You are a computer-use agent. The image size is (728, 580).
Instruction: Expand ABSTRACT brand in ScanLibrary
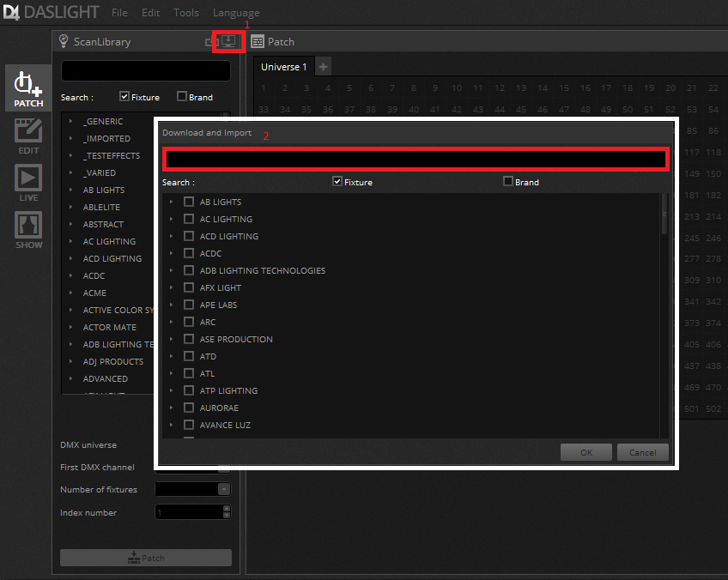tap(70, 224)
